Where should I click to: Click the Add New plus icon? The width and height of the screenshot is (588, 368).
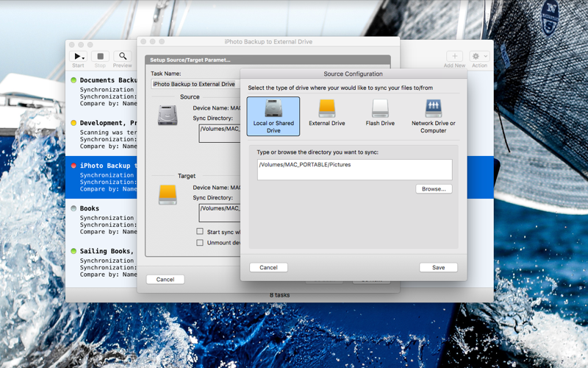click(x=454, y=57)
